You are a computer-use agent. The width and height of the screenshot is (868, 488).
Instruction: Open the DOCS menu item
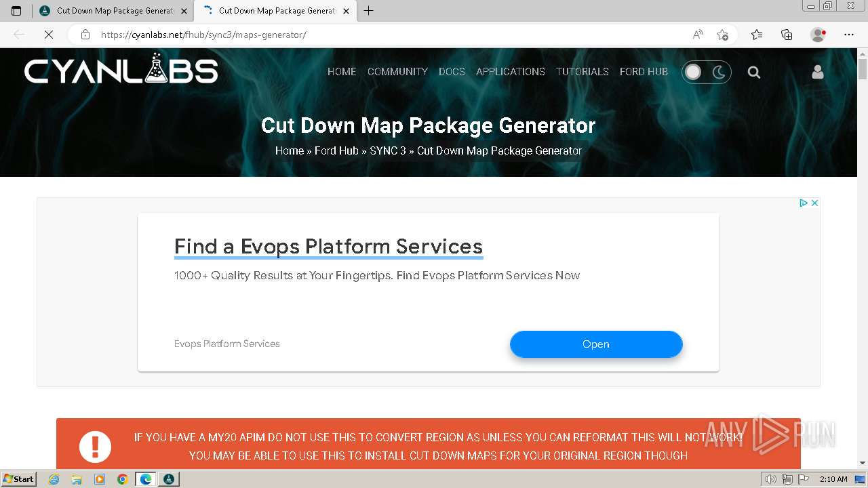pos(452,72)
